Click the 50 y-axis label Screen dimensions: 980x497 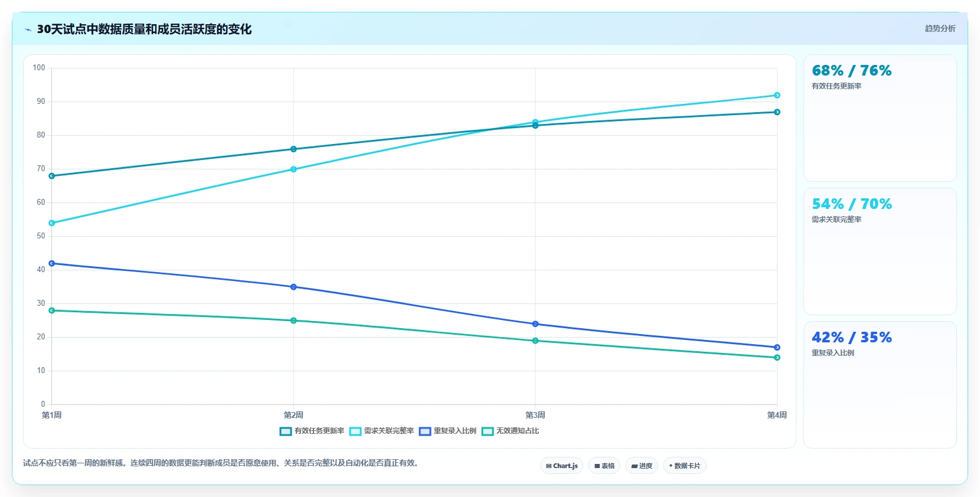pos(41,236)
